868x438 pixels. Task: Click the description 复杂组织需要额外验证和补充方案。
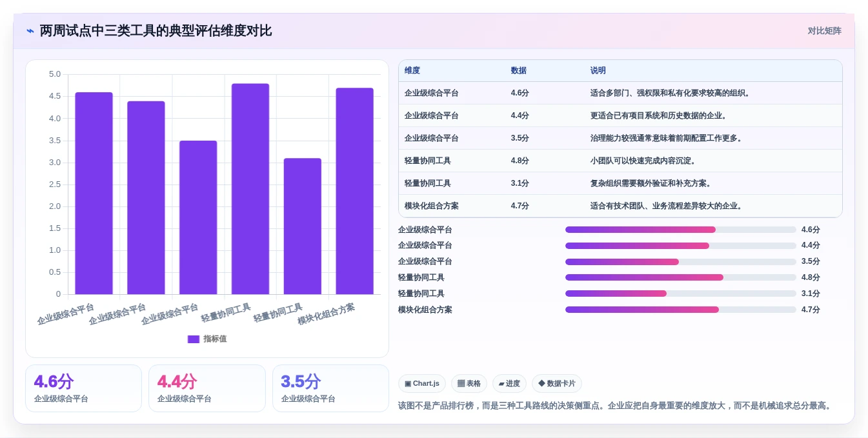point(652,183)
